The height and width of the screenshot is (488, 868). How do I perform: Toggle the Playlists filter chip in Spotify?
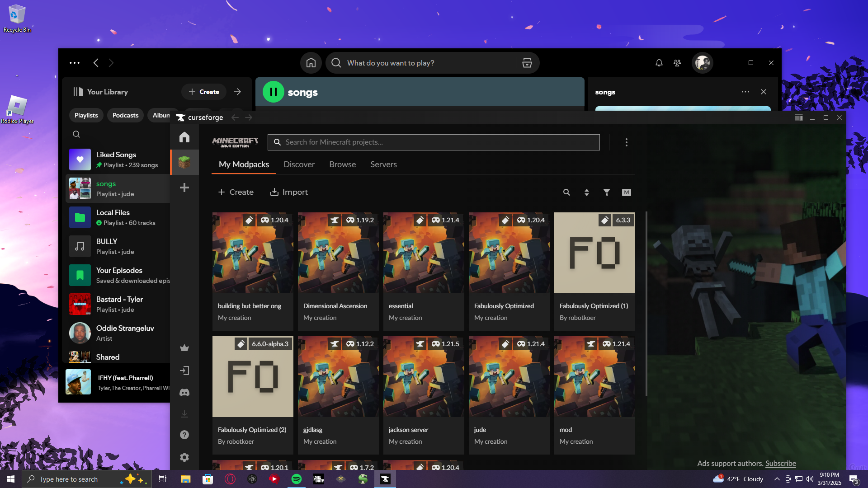click(86, 115)
